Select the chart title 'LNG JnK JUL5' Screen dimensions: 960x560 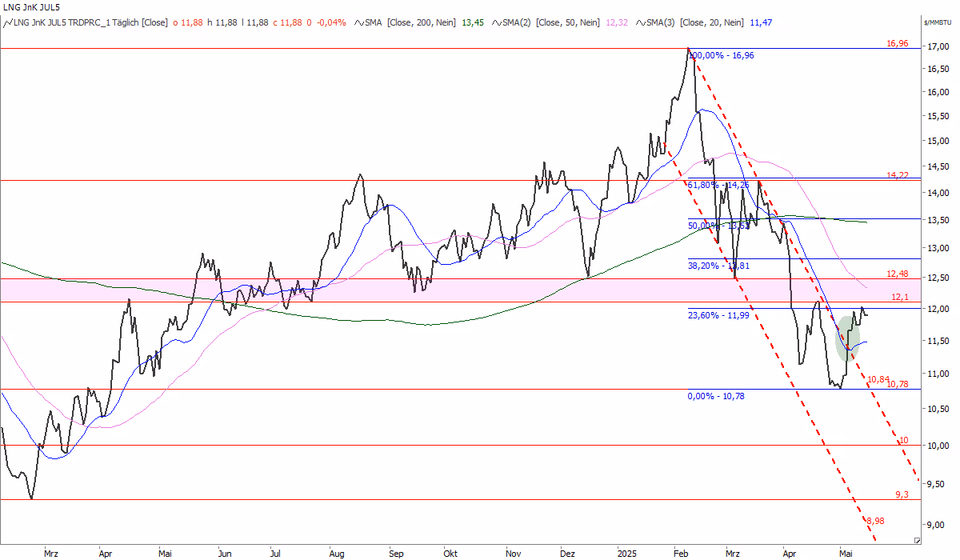[x=31, y=7]
